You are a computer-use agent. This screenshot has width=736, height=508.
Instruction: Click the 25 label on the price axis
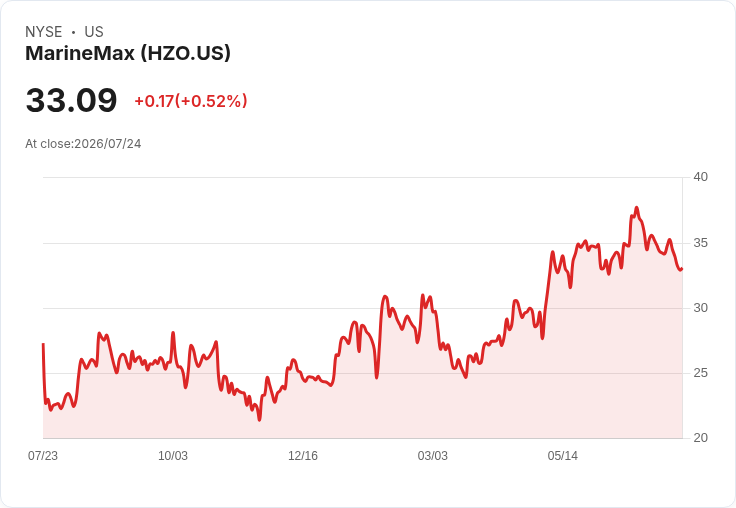point(701,373)
